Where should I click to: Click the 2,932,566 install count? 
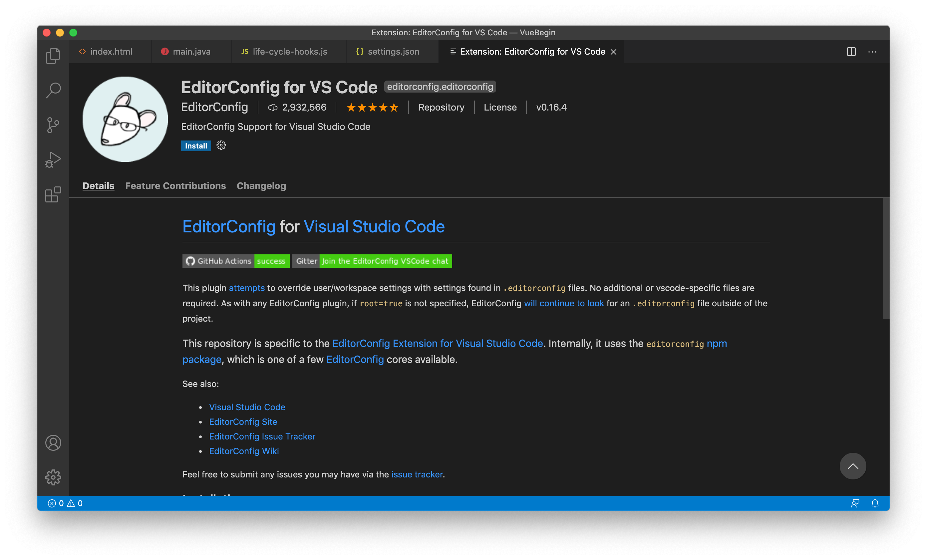pyautogui.click(x=304, y=107)
